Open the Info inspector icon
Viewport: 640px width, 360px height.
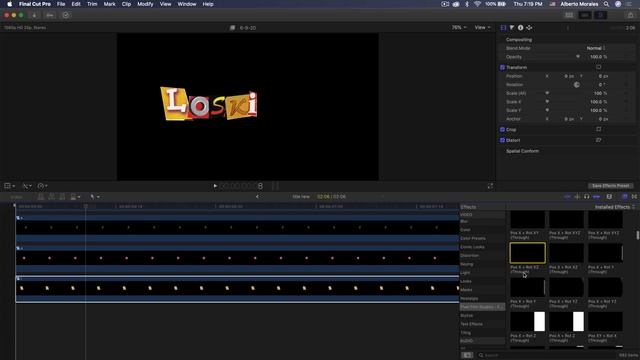[x=520, y=28]
